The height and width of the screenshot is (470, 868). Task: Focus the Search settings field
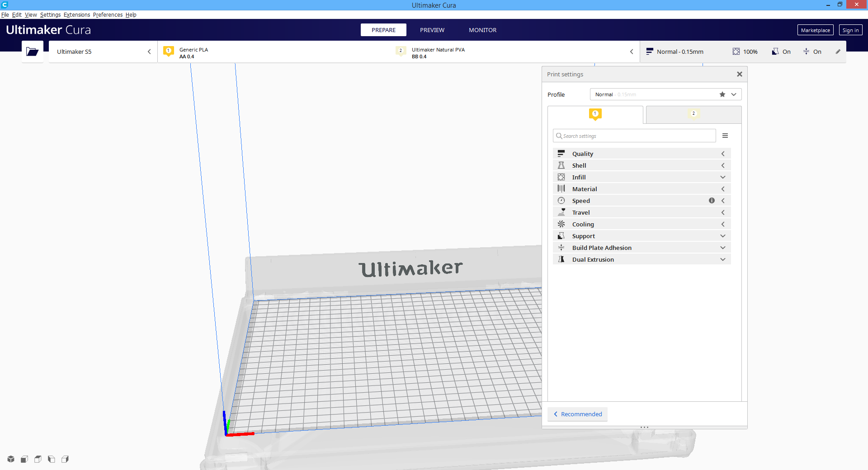[634, 136]
